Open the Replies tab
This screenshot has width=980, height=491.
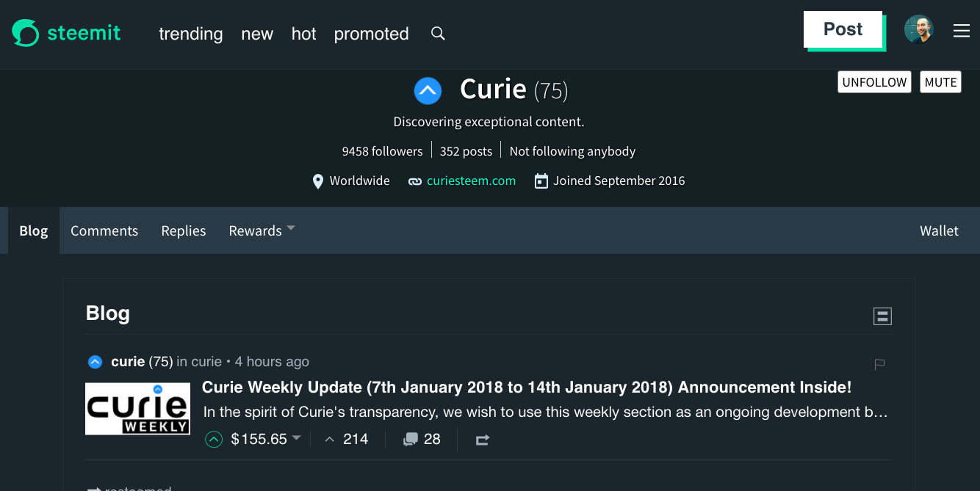pyautogui.click(x=184, y=230)
